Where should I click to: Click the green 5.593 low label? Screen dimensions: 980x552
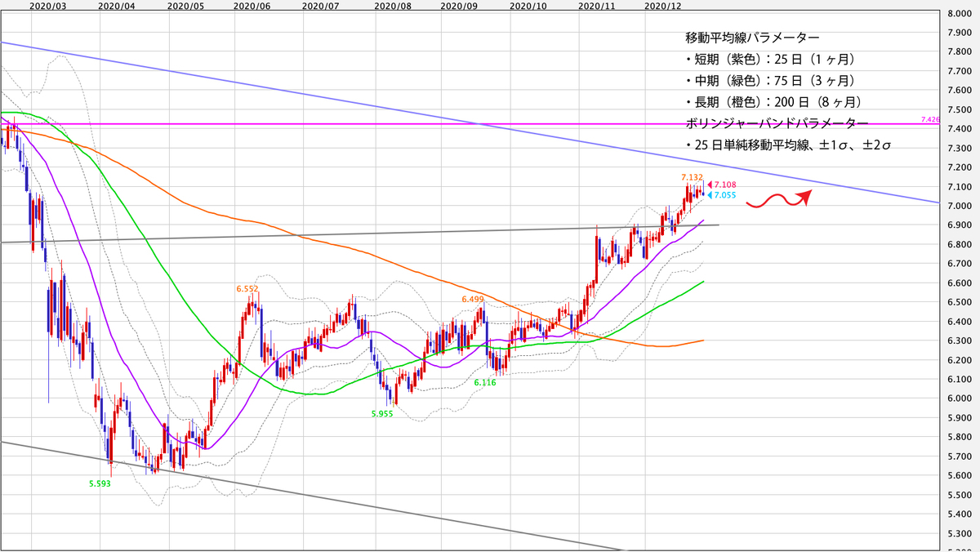(x=100, y=483)
